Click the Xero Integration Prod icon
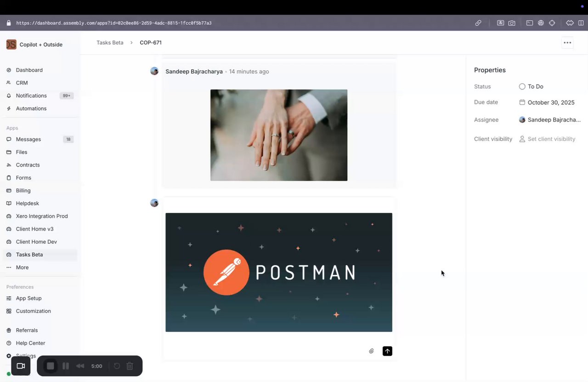The image size is (588, 382). [9, 217]
